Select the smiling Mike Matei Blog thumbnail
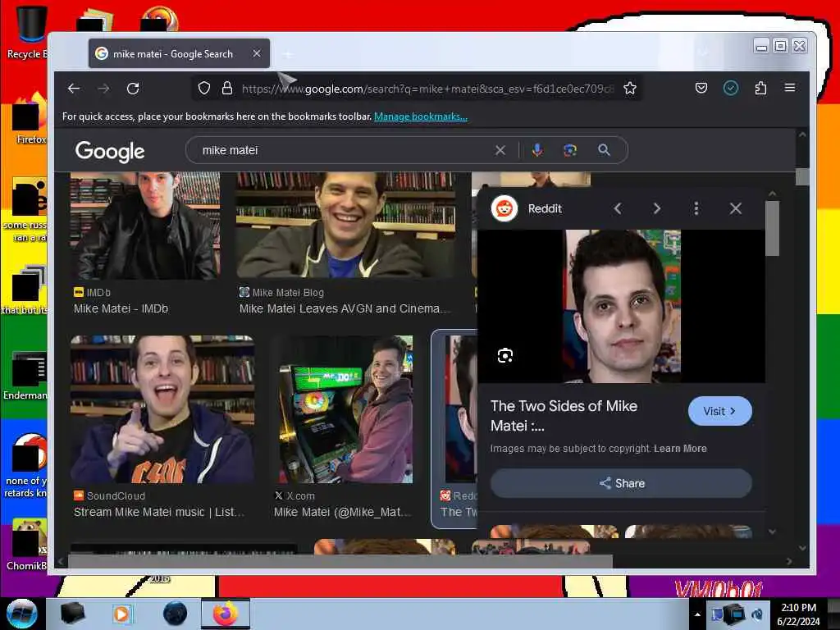The width and height of the screenshot is (840, 630). (346, 226)
